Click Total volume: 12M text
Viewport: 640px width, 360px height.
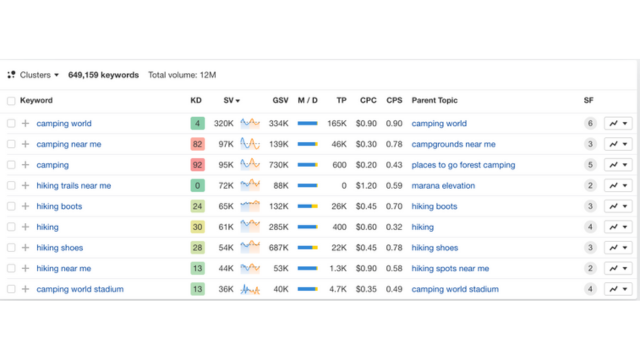pos(182,75)
